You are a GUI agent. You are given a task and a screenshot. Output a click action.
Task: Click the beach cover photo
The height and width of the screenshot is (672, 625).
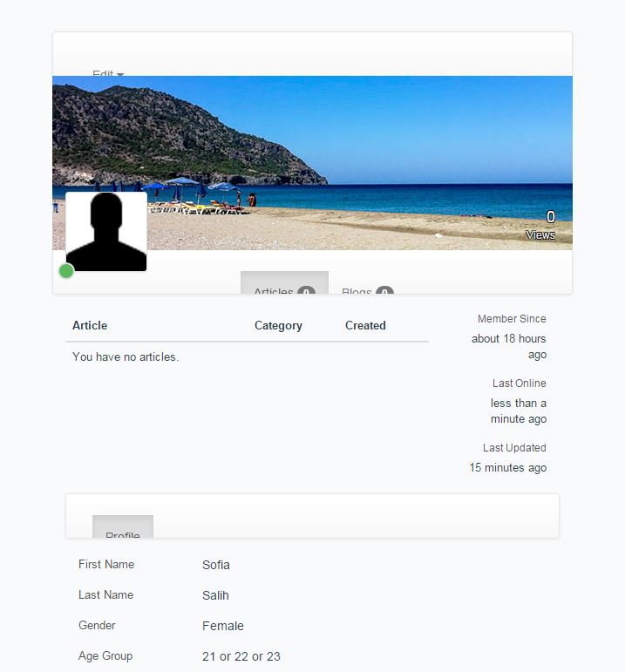coord(312,163)
